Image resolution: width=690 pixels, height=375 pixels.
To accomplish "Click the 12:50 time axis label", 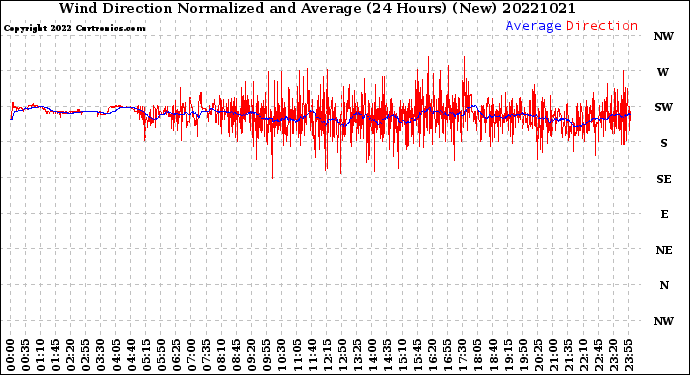I will [x=342, y=355].
